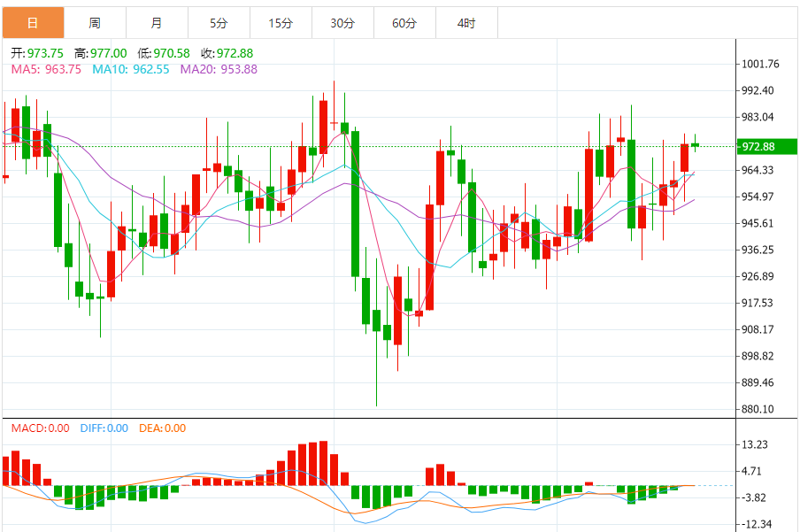Switch to the 月 monthly tab

(x=158, y=23)
